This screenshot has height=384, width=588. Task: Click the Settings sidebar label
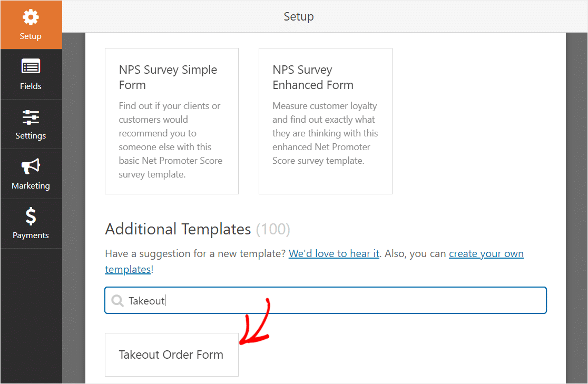(x=31, y=136)
